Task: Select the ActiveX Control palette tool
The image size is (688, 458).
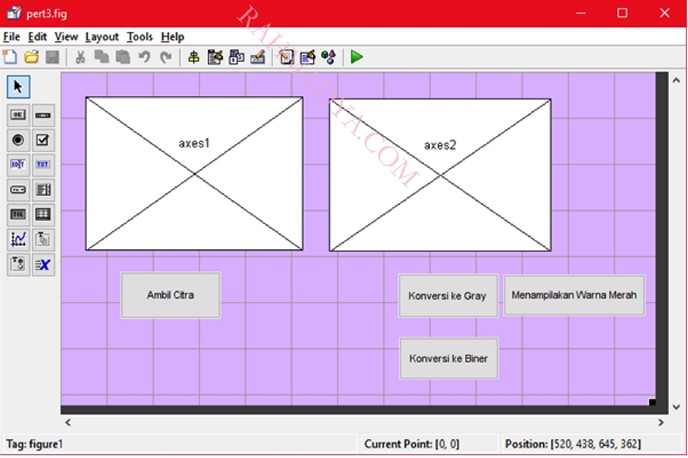Action: 43,264
